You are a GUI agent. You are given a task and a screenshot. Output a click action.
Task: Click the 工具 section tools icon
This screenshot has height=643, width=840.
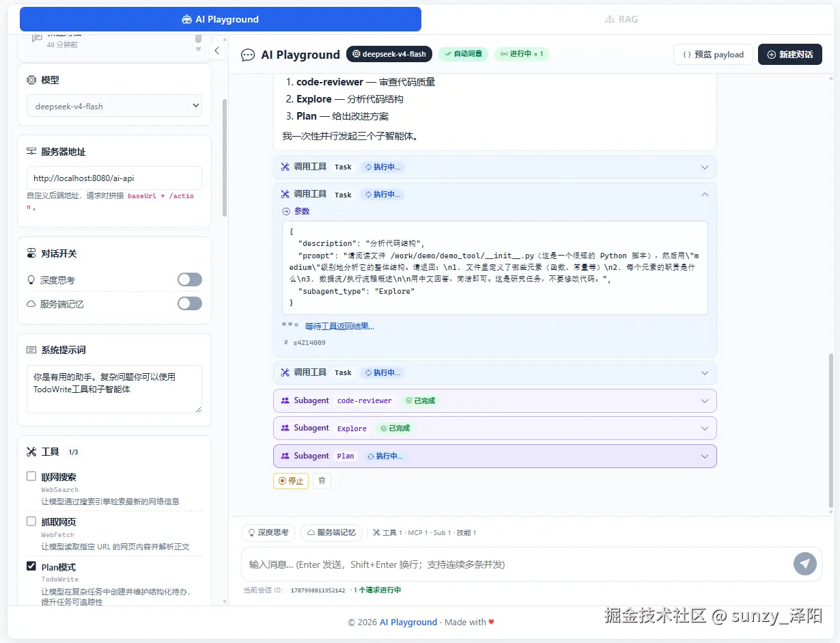(x=31, y=452)
